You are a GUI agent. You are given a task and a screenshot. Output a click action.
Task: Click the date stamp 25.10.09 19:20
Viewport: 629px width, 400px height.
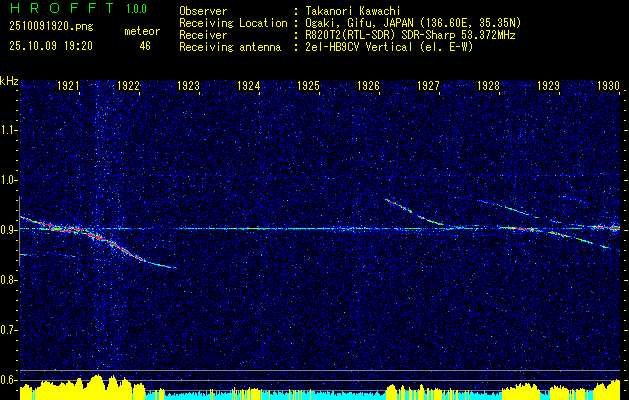pos(51,46)
